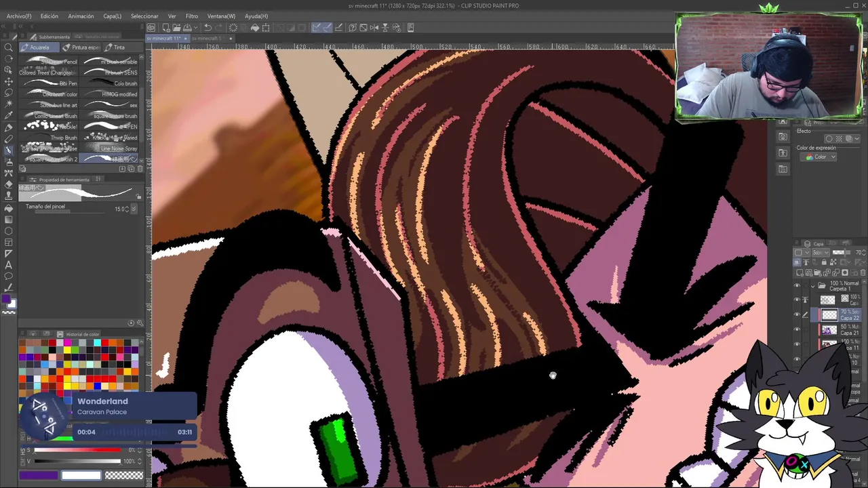Click the white sub color swatch at bottom

pyautogui.click(x=81, y=475)
